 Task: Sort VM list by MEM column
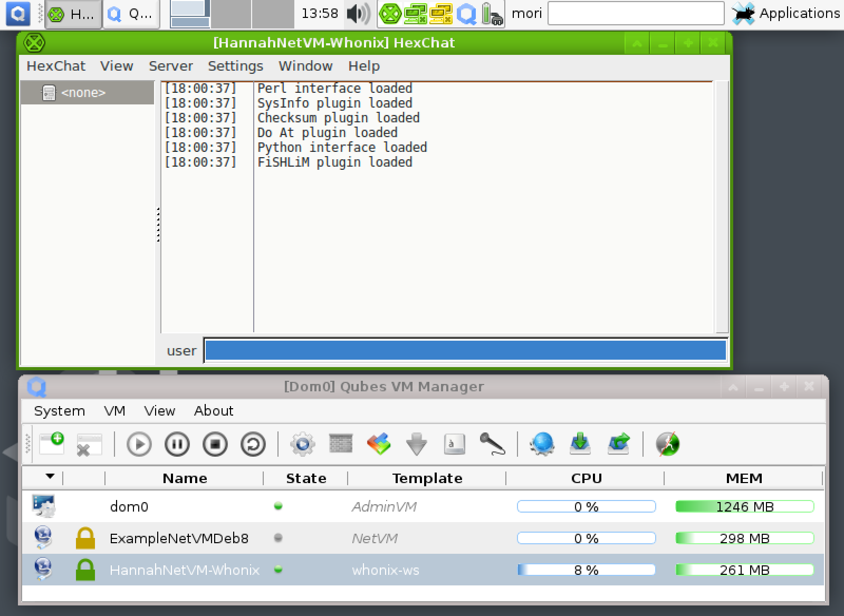point(744,478)
